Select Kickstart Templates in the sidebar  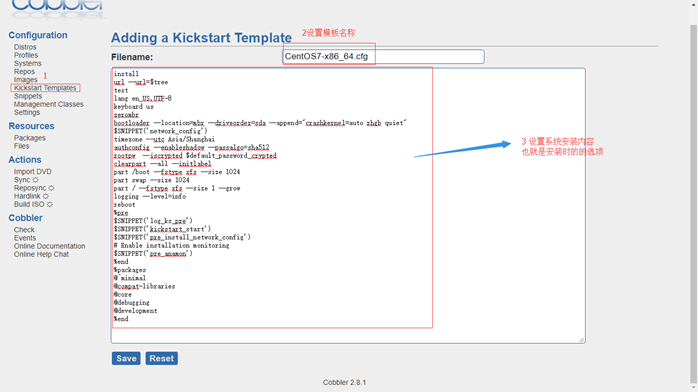pos(45,88)
